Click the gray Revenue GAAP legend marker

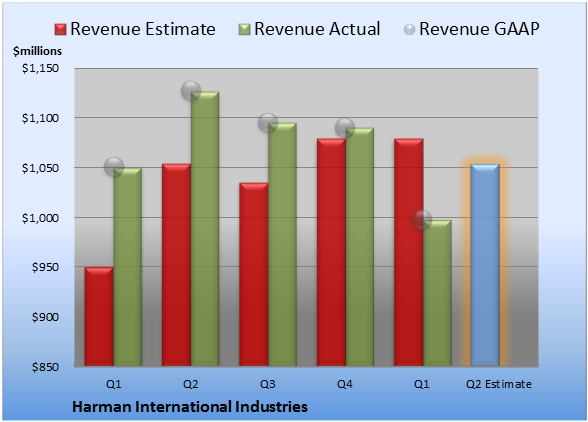[410, 30]
